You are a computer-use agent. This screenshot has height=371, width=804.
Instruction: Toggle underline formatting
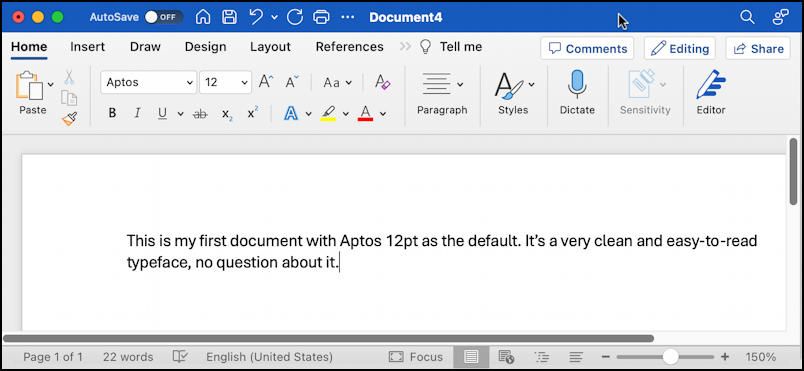pyautogui.click(x=163, y=113)
